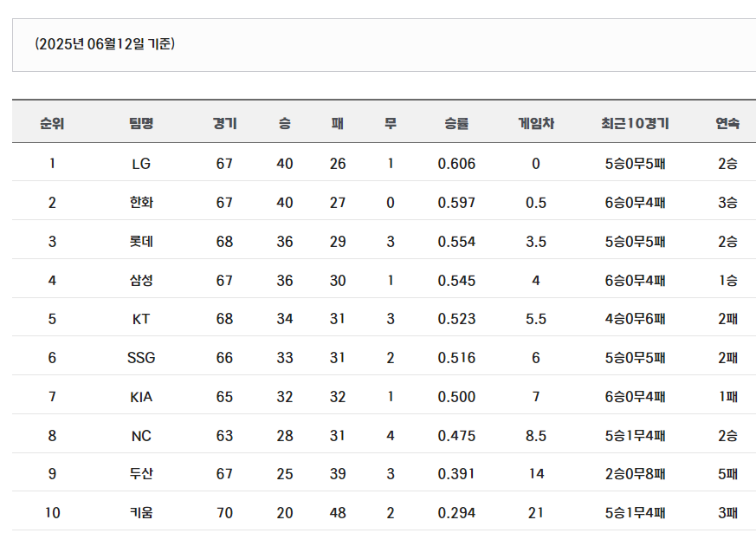Click the 순위 column header
Screen dimensions: 756x546
pos(52,123)
